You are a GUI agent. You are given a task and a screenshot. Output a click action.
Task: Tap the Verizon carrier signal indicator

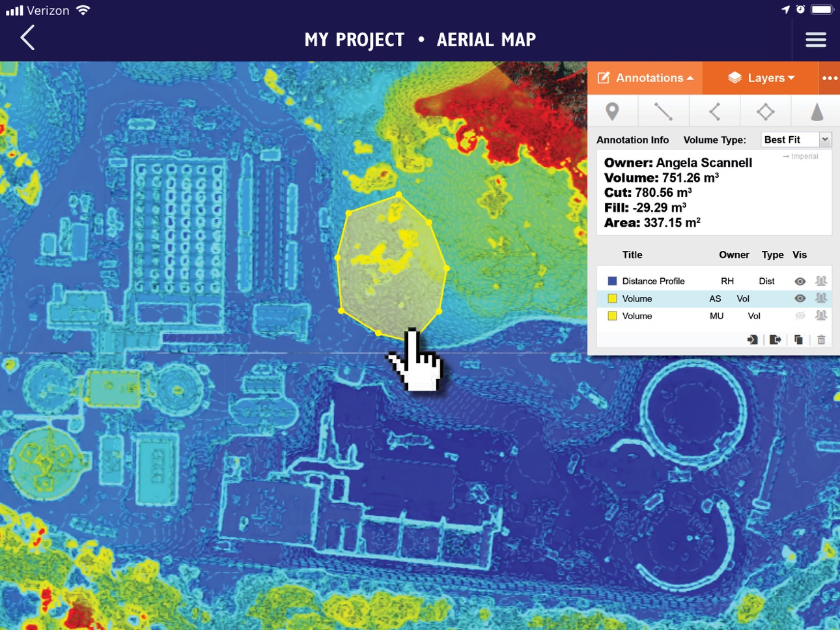coord(37,10)
